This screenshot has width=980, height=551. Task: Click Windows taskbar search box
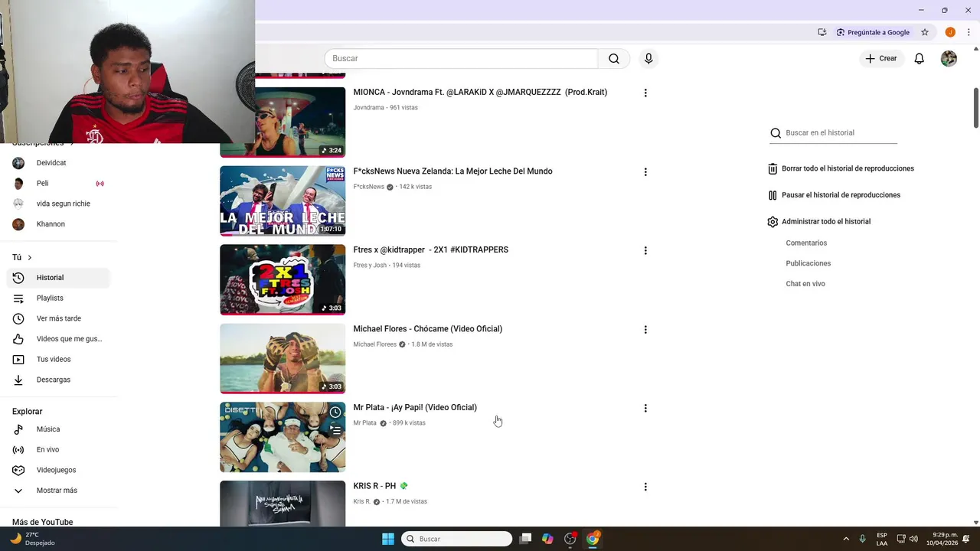[456, 539]
